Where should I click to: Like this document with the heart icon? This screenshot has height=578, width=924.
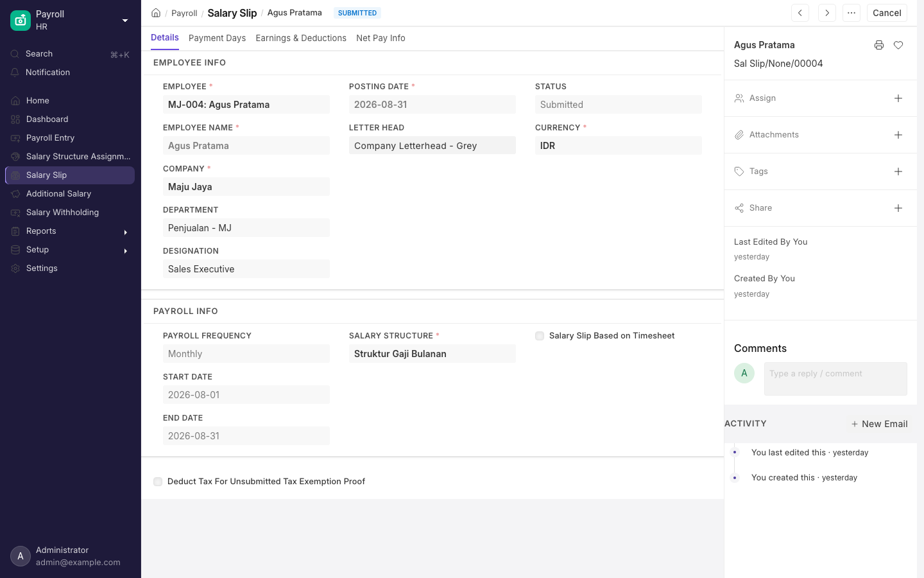click(x=898, y=45)
